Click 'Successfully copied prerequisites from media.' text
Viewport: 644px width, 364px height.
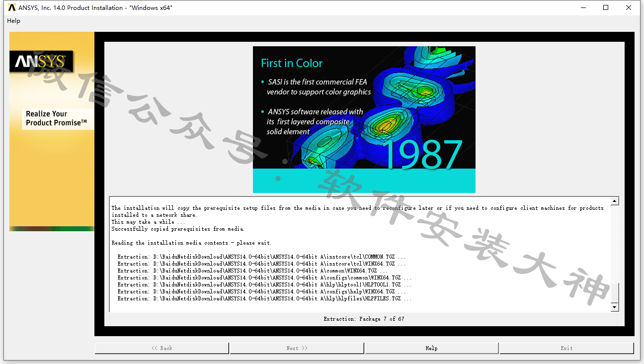click(x=178, y=229)
